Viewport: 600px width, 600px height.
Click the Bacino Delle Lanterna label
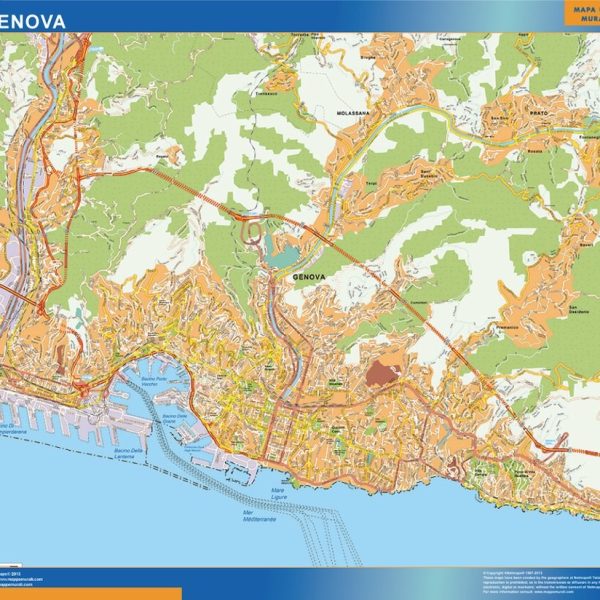128,453
